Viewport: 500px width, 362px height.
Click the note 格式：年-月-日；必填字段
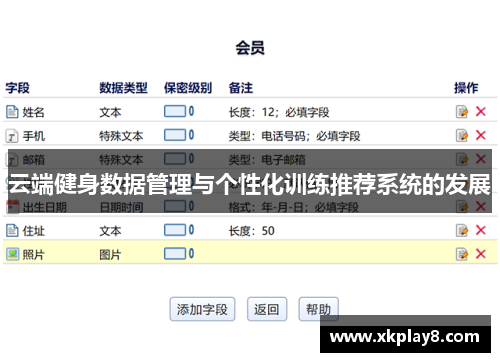pyautogui.click(x=293, y=207)
